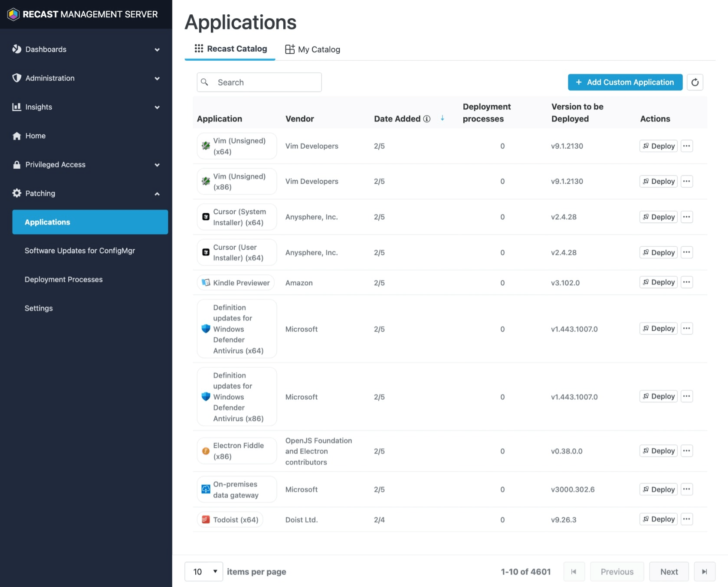This screenshot has height=587, width=728.
Task: Click the Windows Defender (x64) shield icon
Action: (x=206, y=329)
